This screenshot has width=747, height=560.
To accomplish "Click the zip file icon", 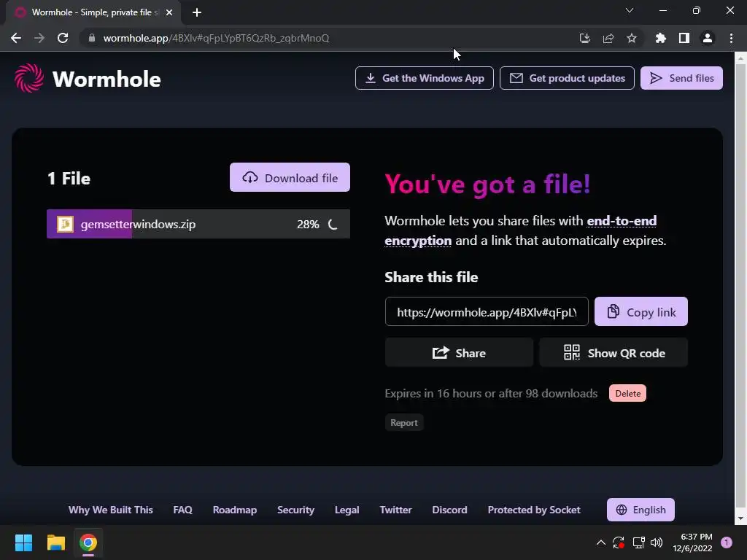I will (65, 224).
